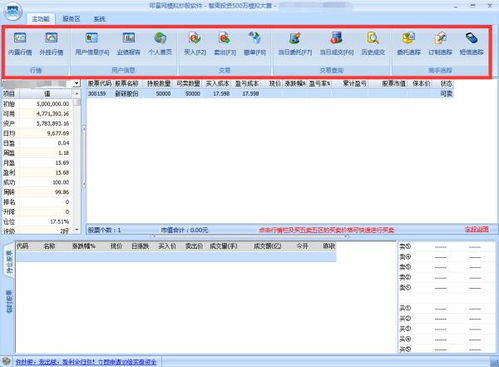
Task: Open the 个人首页 personal homepage
Action: click(160, 43)
